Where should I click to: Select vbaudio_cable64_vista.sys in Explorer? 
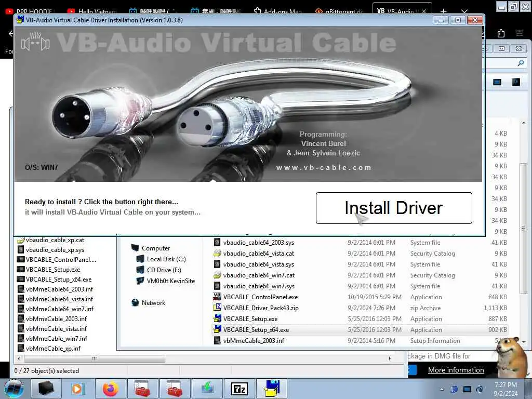pyautogui.click(x=259, y=264)
